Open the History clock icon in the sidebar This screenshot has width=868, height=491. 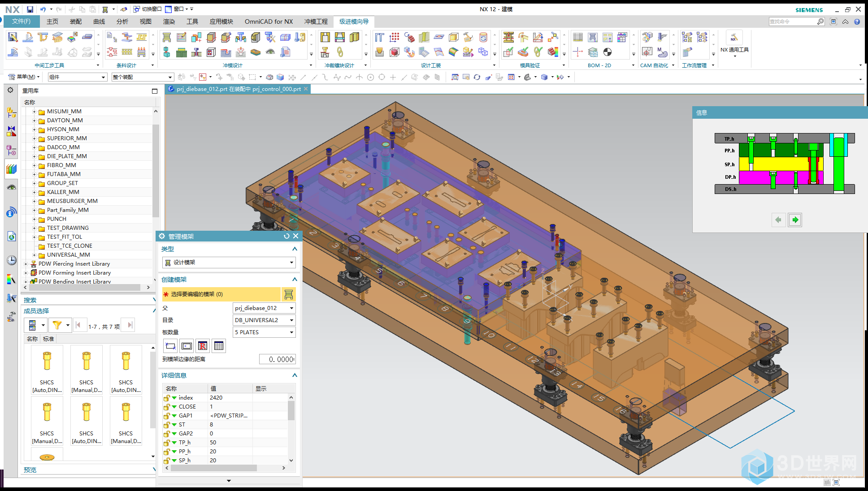pos(11,260)
